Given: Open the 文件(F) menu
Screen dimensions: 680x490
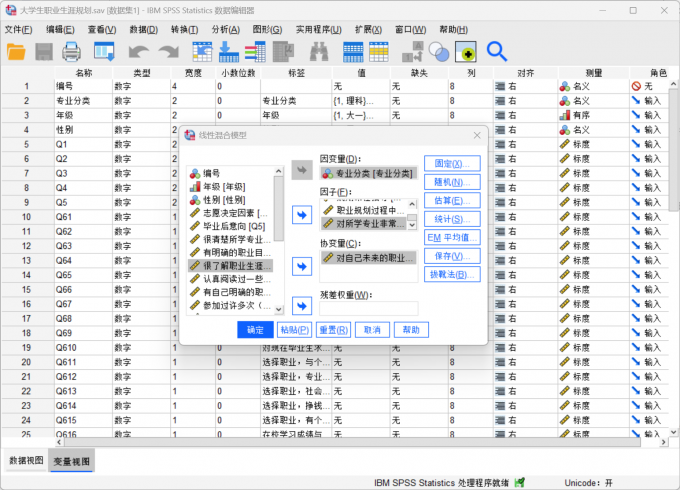Looking at the screenshot, I should click(18, 29).
